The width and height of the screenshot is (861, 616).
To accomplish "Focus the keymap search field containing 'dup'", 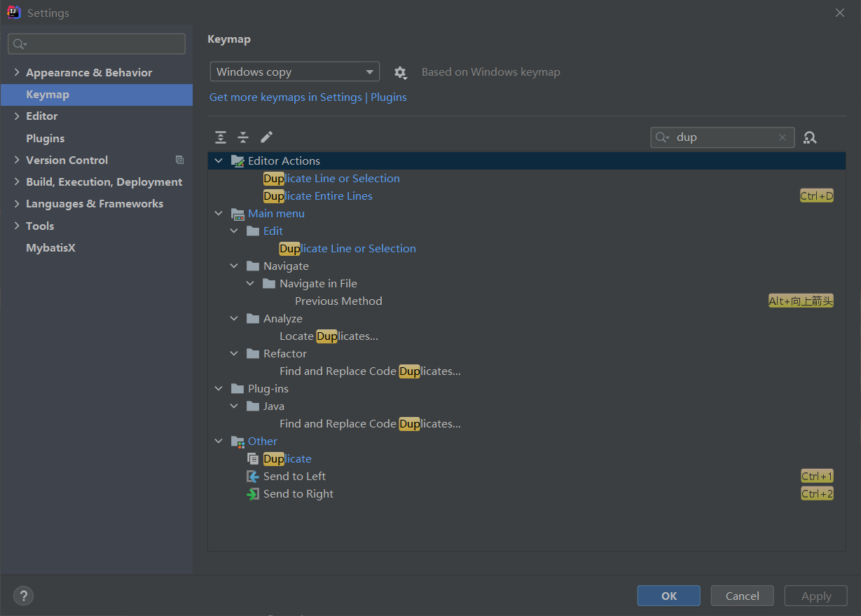I will (x=722, y=137).
